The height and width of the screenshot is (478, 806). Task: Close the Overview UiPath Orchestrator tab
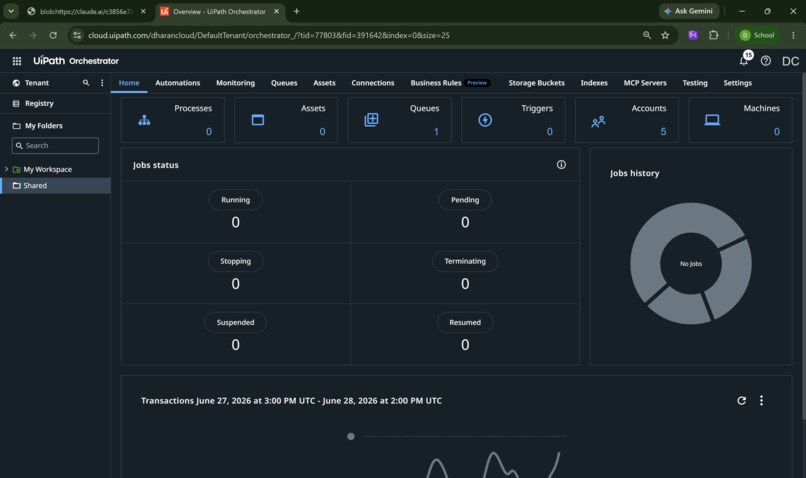pos(276,11)
